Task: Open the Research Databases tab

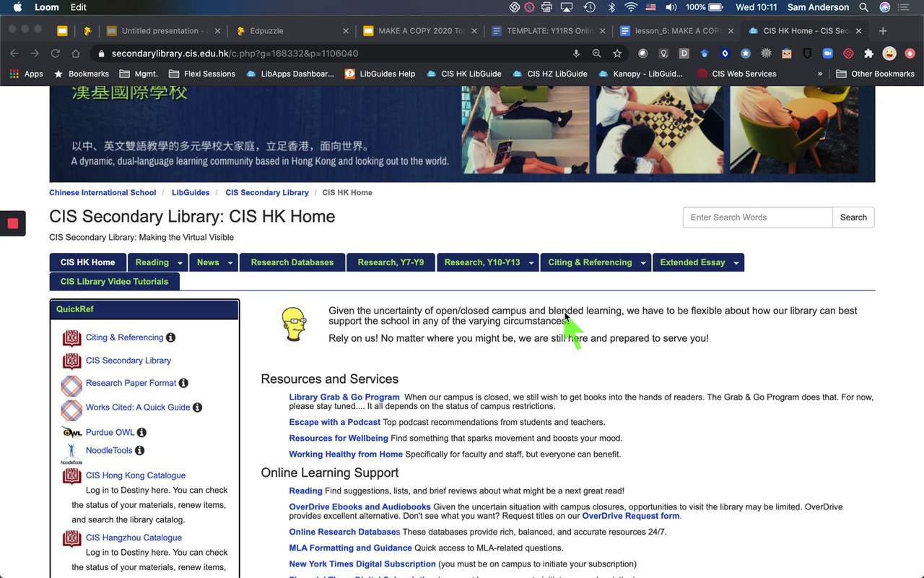Action: (292, 262)
